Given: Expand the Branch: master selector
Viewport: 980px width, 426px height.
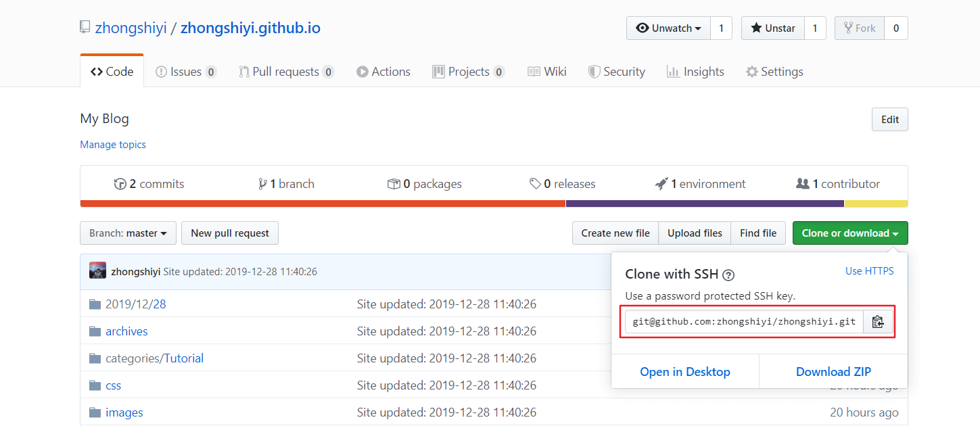Looking at the screenshot, I should coord(128,233).
